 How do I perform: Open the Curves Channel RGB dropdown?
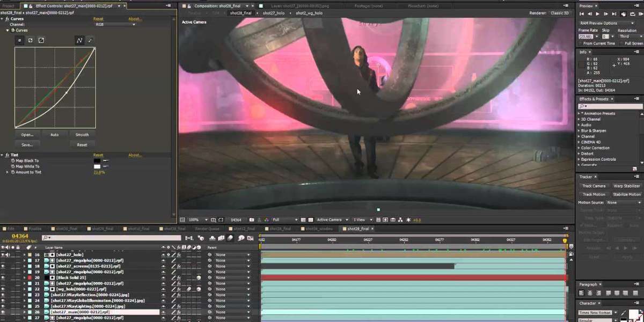pos(114,25)
